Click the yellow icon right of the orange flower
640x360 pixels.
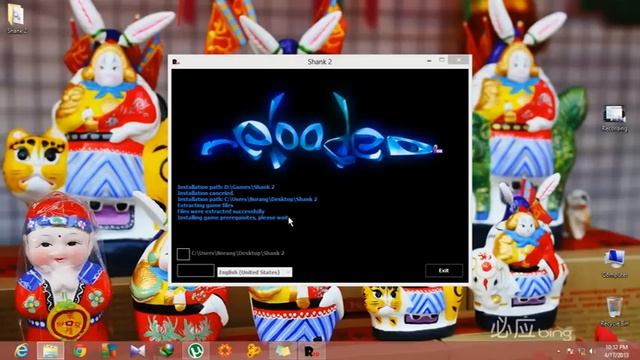253,351
